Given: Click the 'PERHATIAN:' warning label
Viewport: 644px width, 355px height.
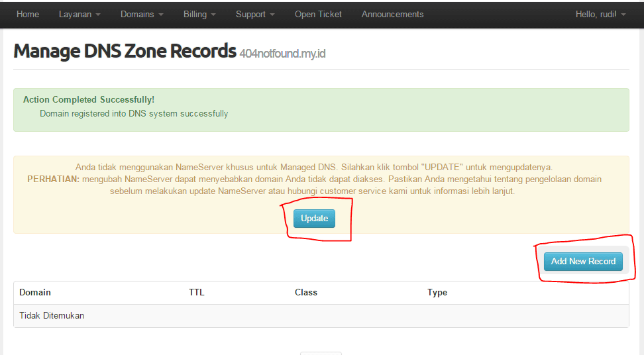Looking at the screenshot, I should click(53, 179).
